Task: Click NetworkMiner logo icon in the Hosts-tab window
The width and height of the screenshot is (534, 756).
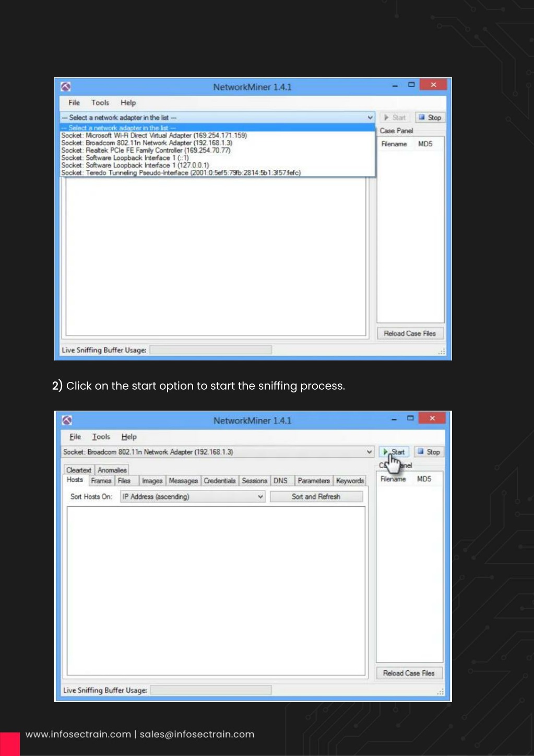Action: pyautogui.click(x=67, y=420)
